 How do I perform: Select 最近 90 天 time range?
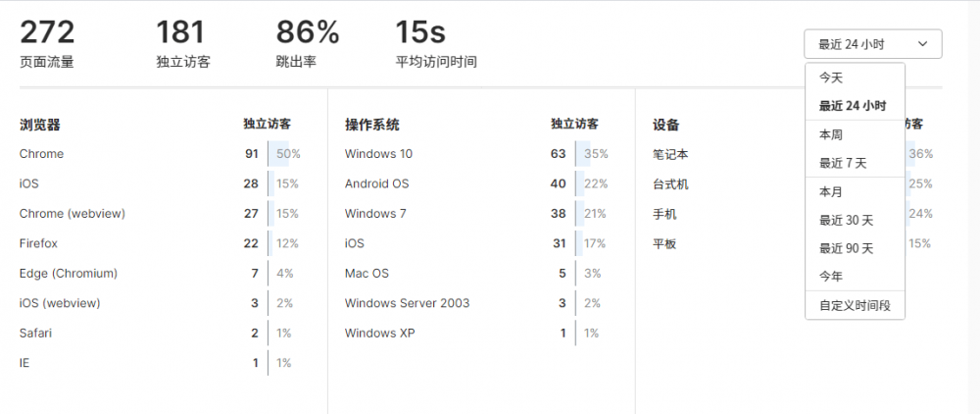pos(846,248)
